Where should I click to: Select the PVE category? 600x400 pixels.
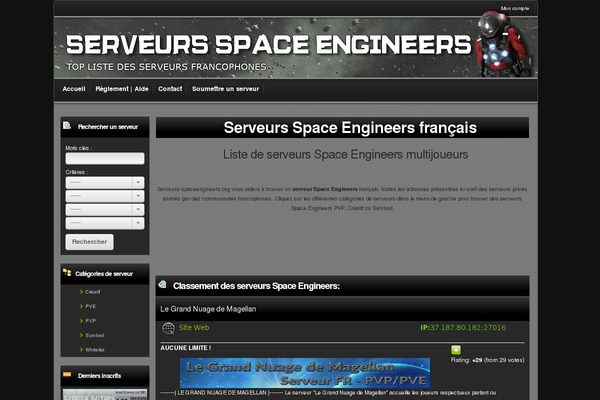tap(91, 306)
